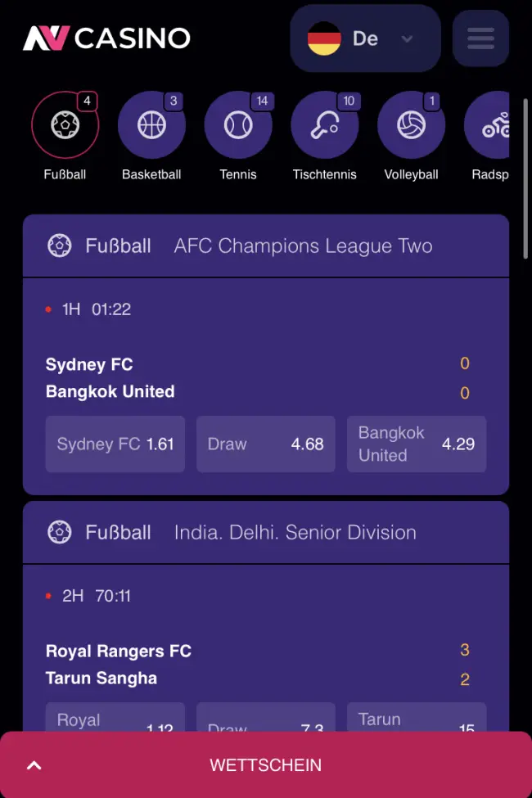Select Draw odds 4.68
The width and height of the screenshot is (532, 798).
tap(266, 444)
